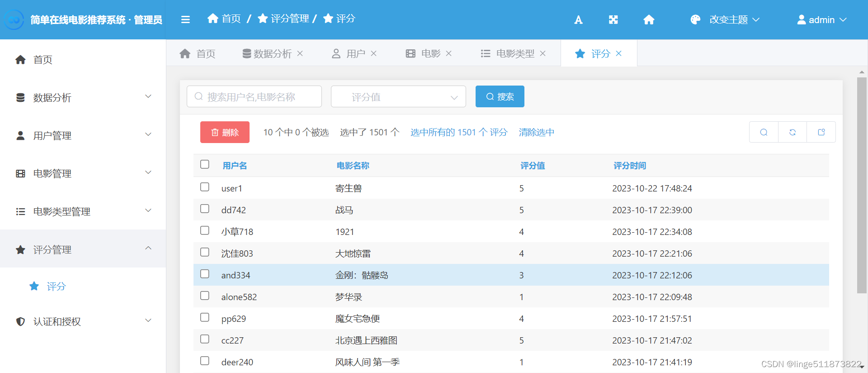
Task: Expand 认证和授权 sidebar chevron
Action: (x=148, y=320)
